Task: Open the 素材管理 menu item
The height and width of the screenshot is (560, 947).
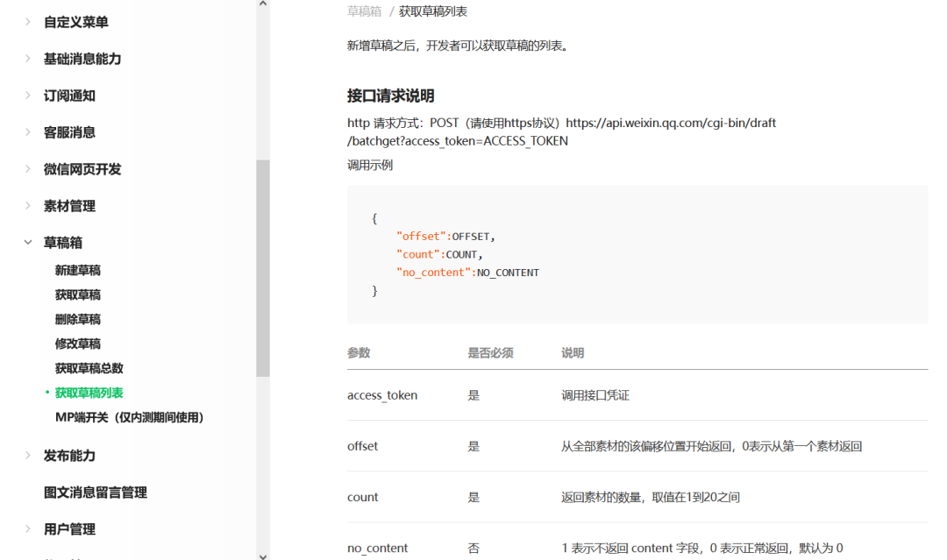Action: pos(69,206)
